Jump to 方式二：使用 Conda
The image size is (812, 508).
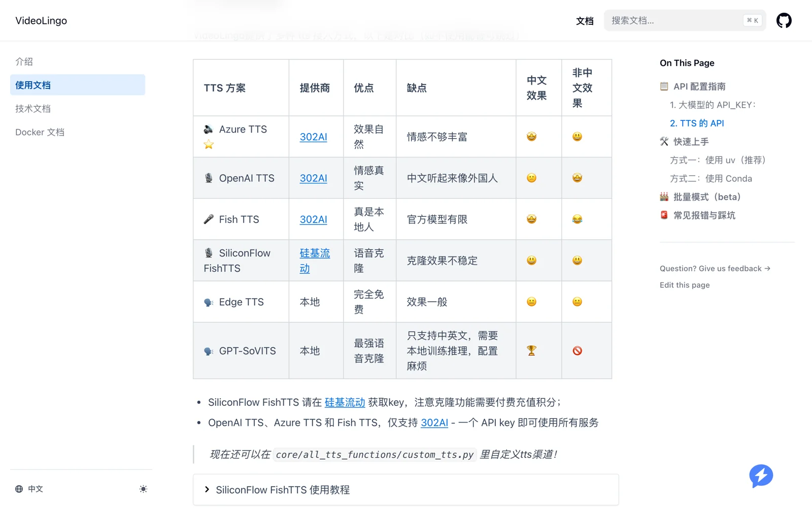coord(711,178)
